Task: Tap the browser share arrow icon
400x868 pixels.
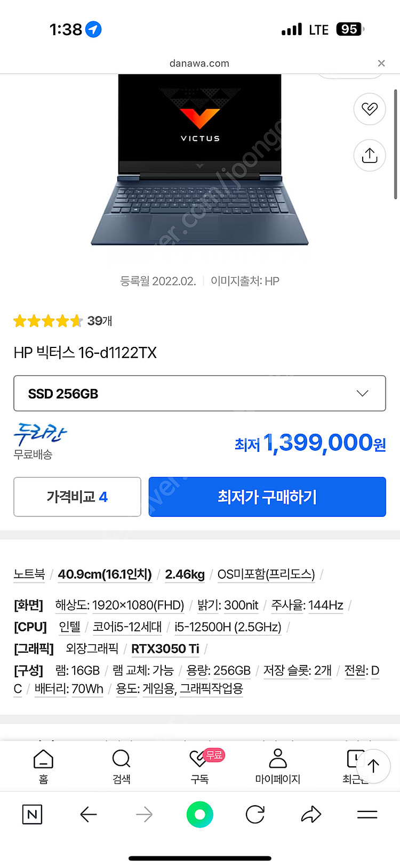Action: (311, 814)
